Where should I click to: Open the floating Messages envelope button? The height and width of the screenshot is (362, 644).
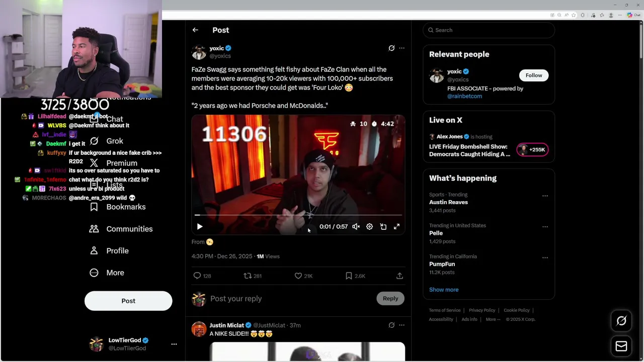621,346
